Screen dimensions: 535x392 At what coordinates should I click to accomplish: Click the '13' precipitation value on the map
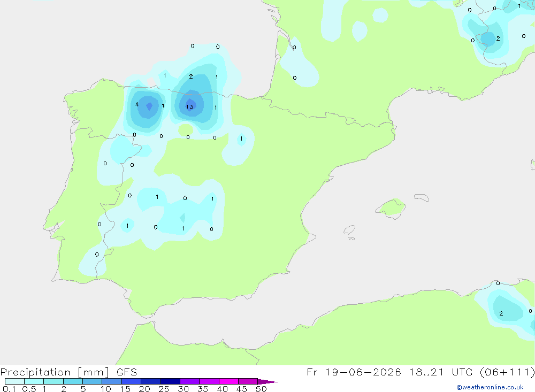point(190,106)
